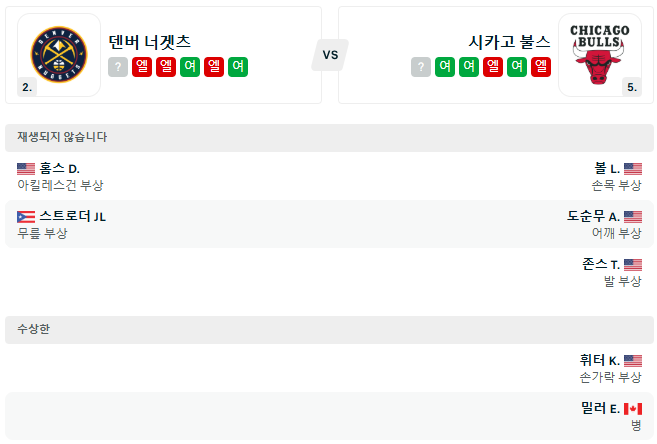Viewport: 657px width, 444px height.
Task: Select the 재생되지 않습니다 section header
Action: coord(62,137)
